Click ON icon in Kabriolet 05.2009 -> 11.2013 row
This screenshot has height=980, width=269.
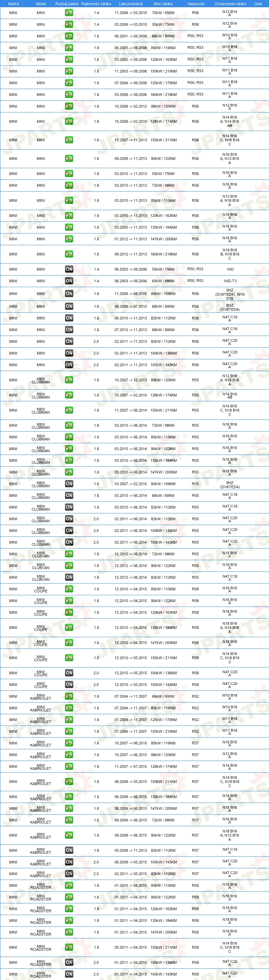coord(69,850)
